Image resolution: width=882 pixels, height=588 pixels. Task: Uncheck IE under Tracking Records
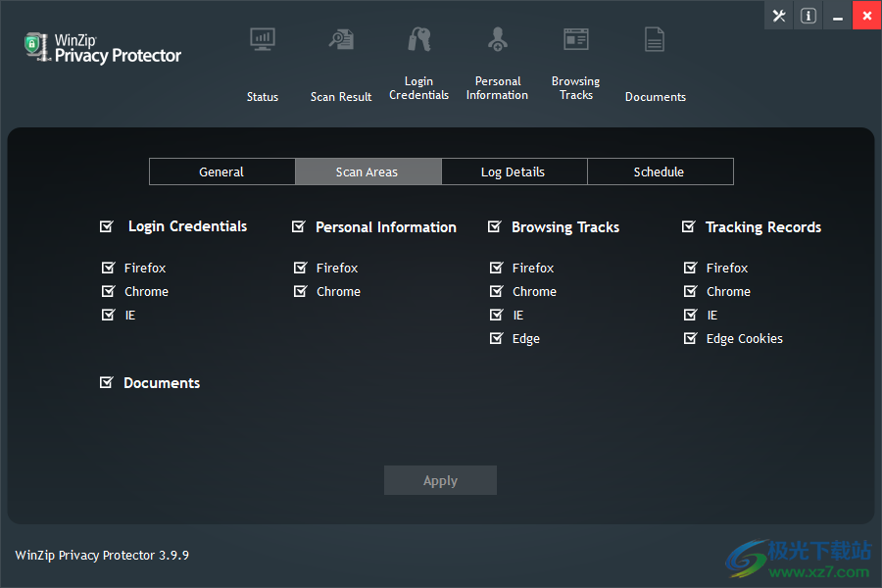point(690,315)
